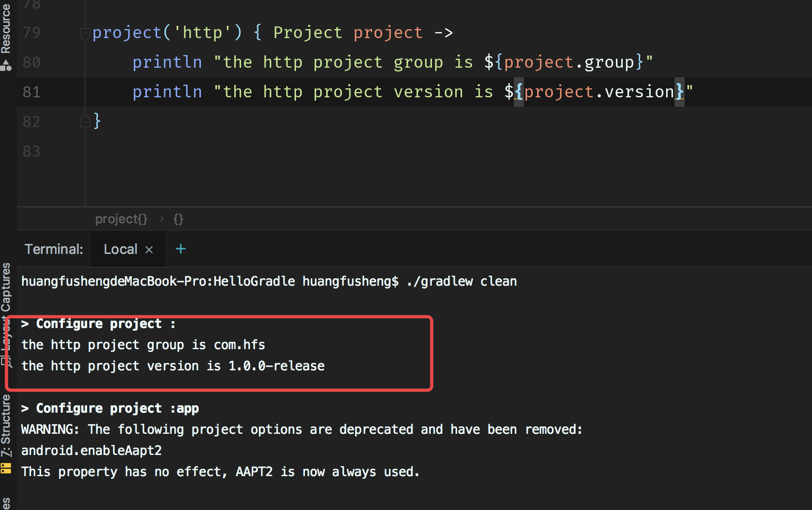812x510 pixels.
Task: Place cursor on println in line 80
Action: point(167,62)
